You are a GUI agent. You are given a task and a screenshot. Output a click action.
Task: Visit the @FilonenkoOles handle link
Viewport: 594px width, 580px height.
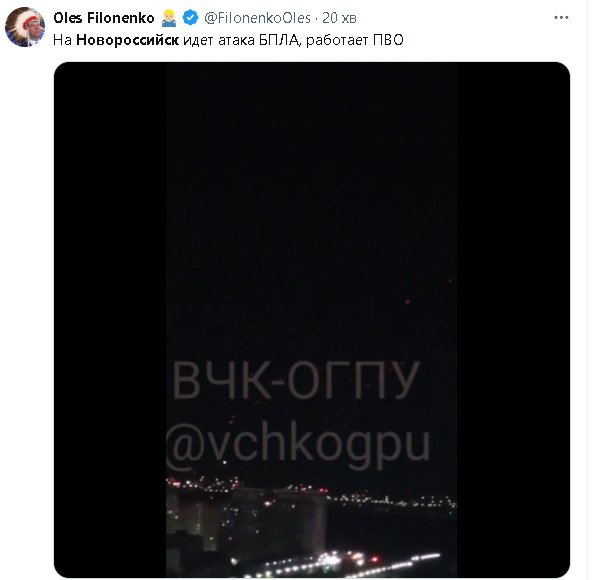257,18
